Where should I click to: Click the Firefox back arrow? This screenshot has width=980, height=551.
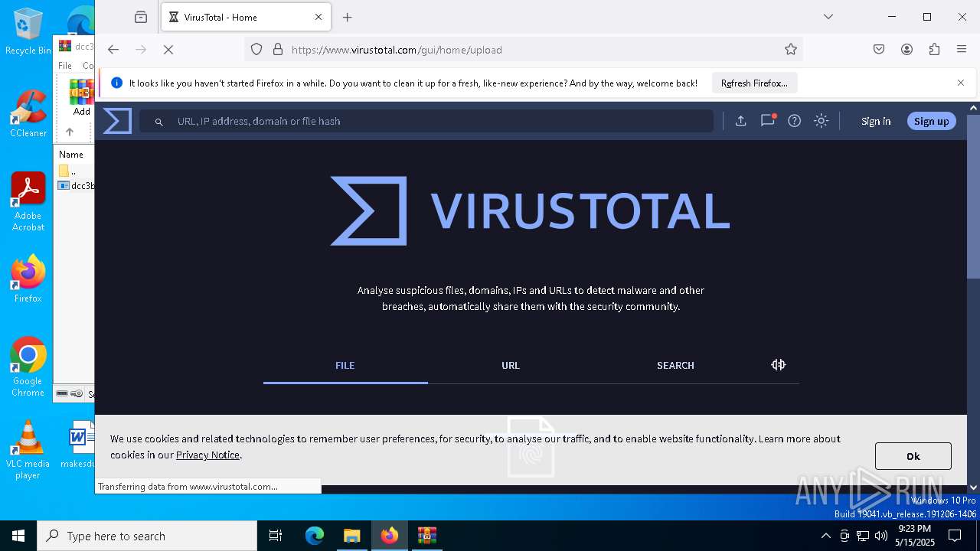point(113,50)
